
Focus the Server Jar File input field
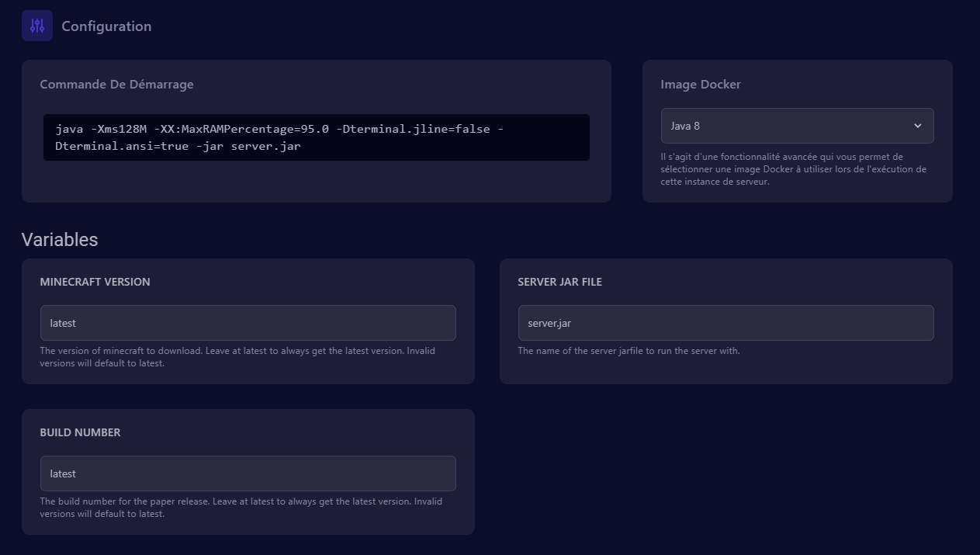(725, 323)
